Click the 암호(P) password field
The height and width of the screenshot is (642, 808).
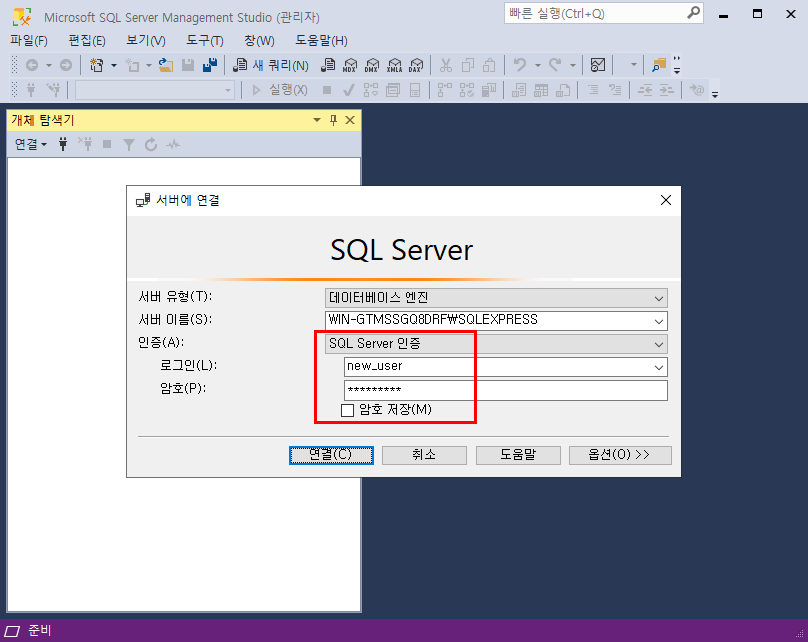click(506, 390)
